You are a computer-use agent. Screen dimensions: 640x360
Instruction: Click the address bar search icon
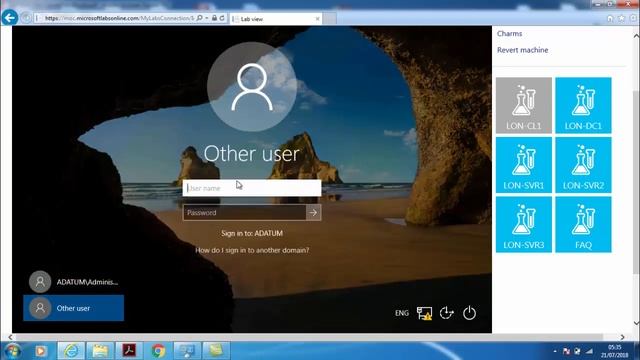coord(200,18)
